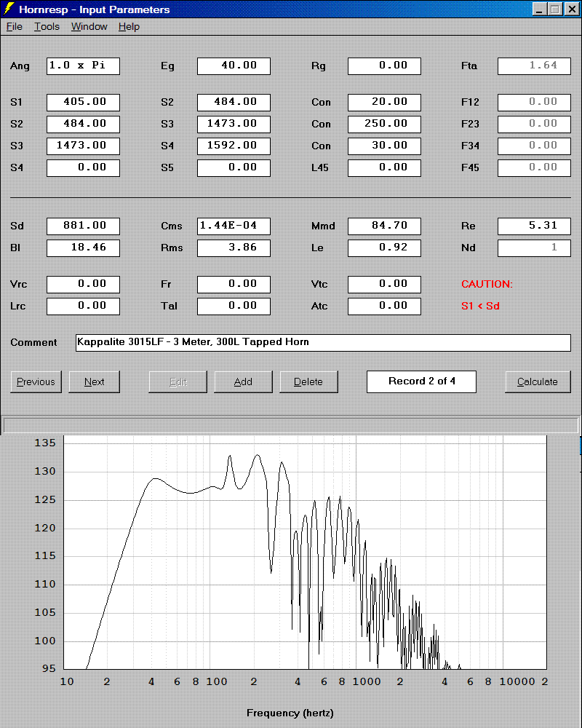The height and width of the screenshot is (728, 582).
Task: Click the Delete record button
Action: tap(308, 381)
